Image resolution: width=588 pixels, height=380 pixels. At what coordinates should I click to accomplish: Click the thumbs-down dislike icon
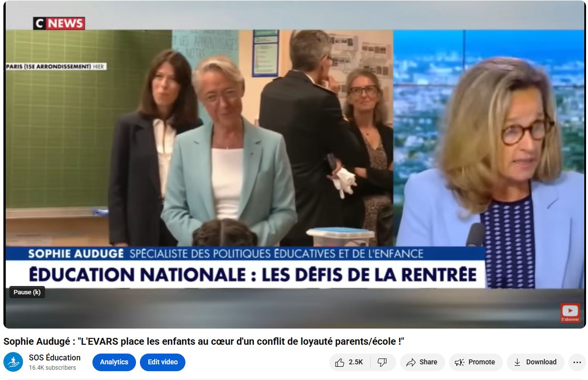click(383, 362)
